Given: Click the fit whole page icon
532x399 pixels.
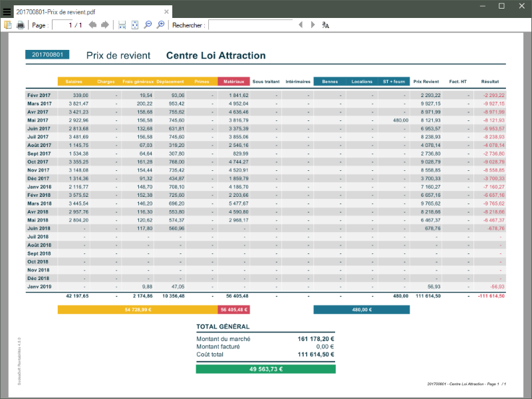Looking at the screenshot, I should [x=135, y=25].
